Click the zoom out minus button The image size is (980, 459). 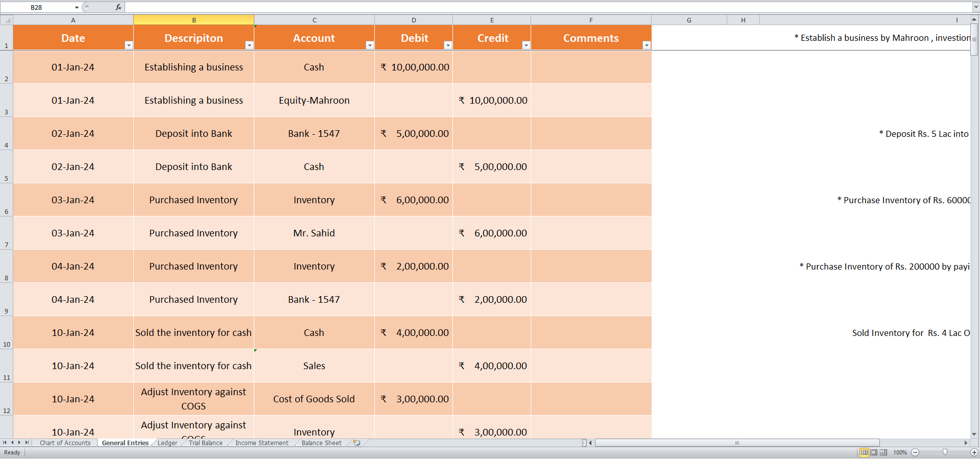point(915,452)
